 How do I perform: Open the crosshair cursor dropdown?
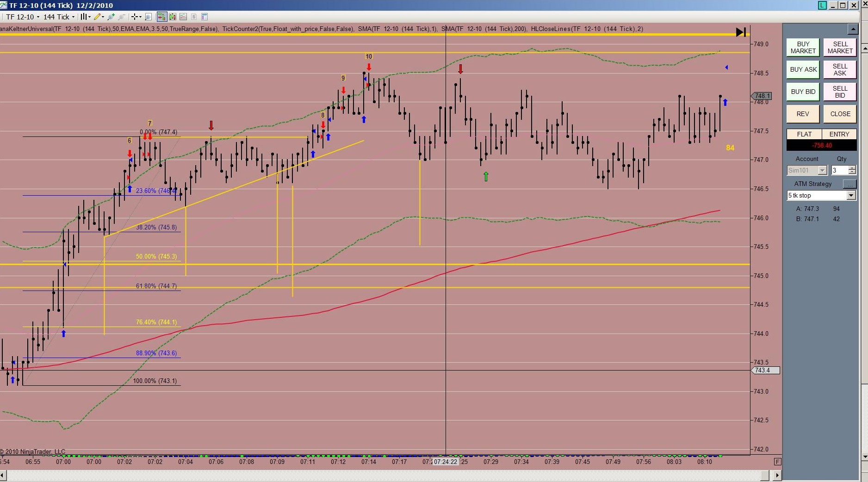136,17
